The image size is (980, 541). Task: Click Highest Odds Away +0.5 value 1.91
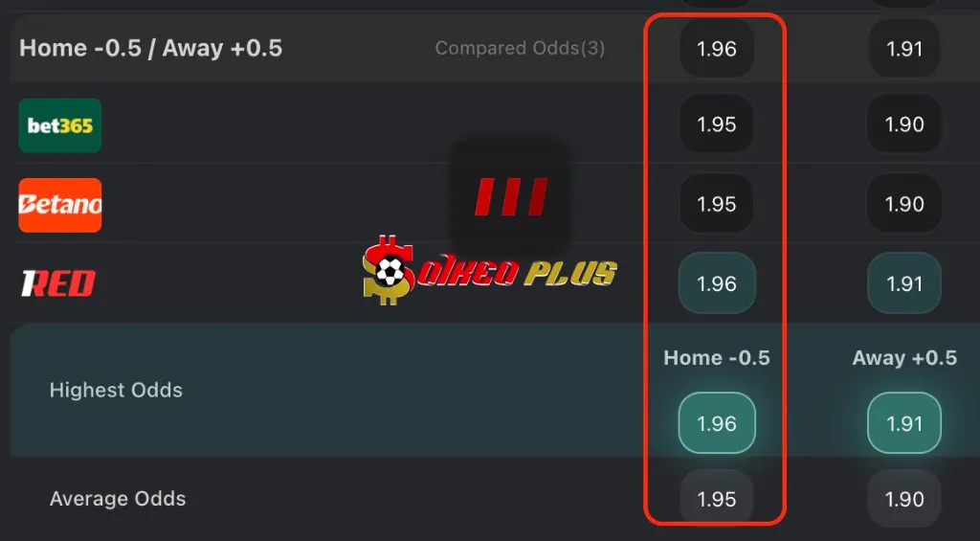pos(904,423)
